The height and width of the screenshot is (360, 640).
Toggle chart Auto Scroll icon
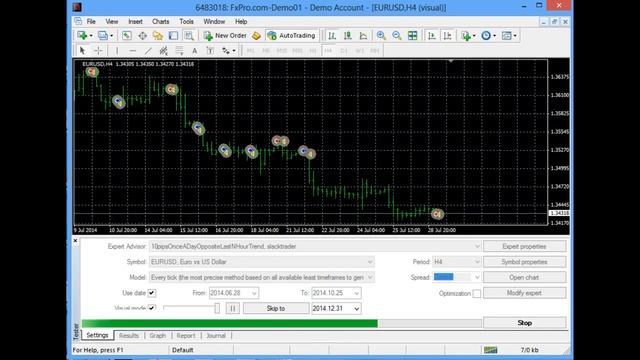coord(431,36)
